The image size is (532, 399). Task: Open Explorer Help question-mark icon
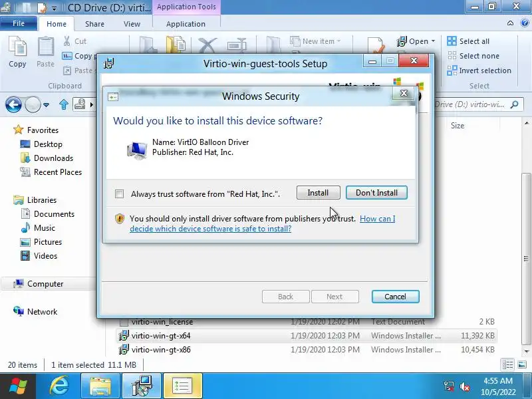(524, 23)
